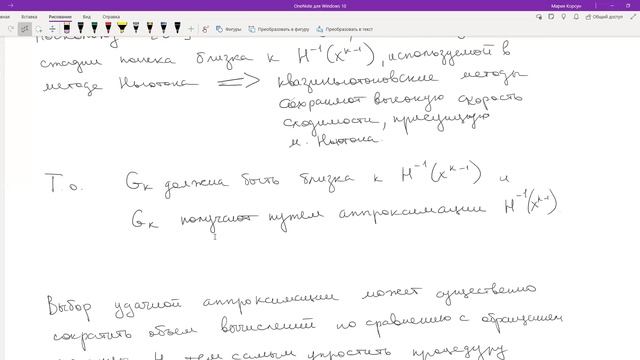
Task: Add a new pen with plus button
Action: [191, 29]
